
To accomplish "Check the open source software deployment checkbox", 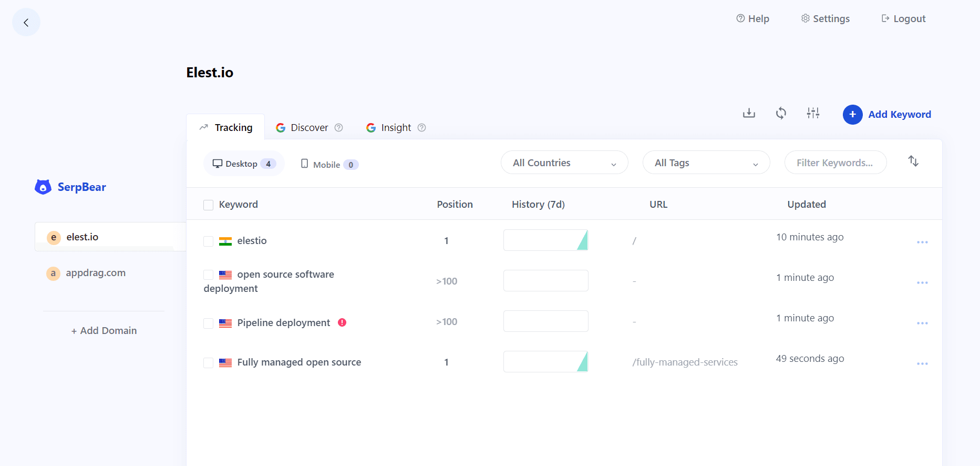I will tap(209, 275).
